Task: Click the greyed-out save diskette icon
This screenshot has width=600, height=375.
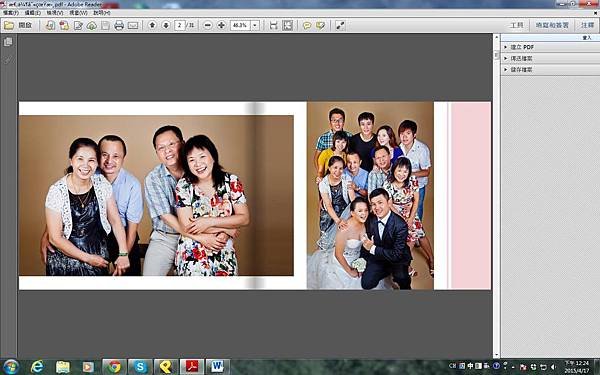Action: (x=105, y=26)
